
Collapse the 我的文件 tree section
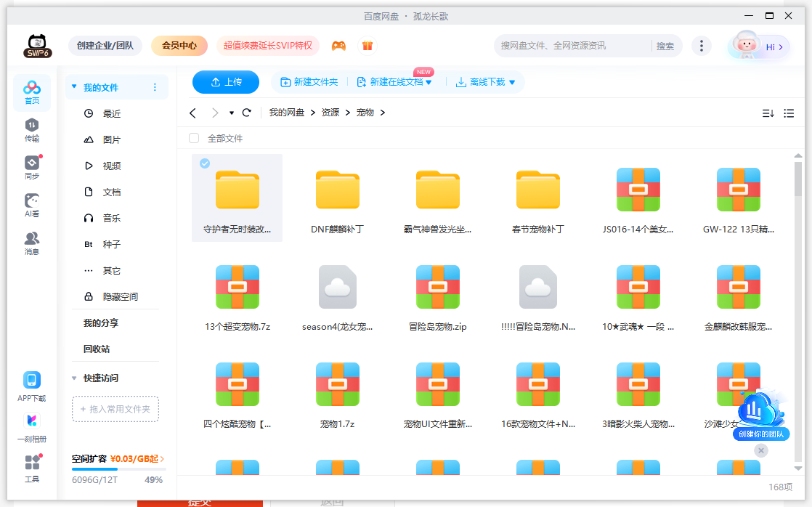click(x=74, y=87)
